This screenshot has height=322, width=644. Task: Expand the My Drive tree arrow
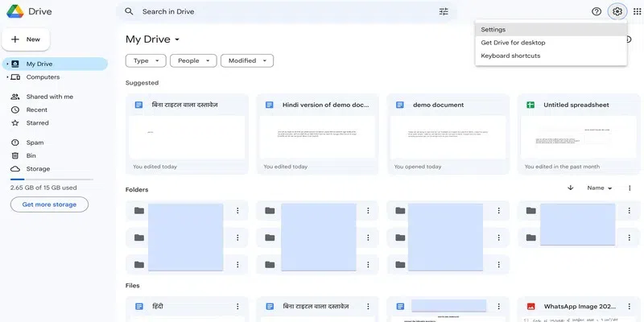coord(6,64)
